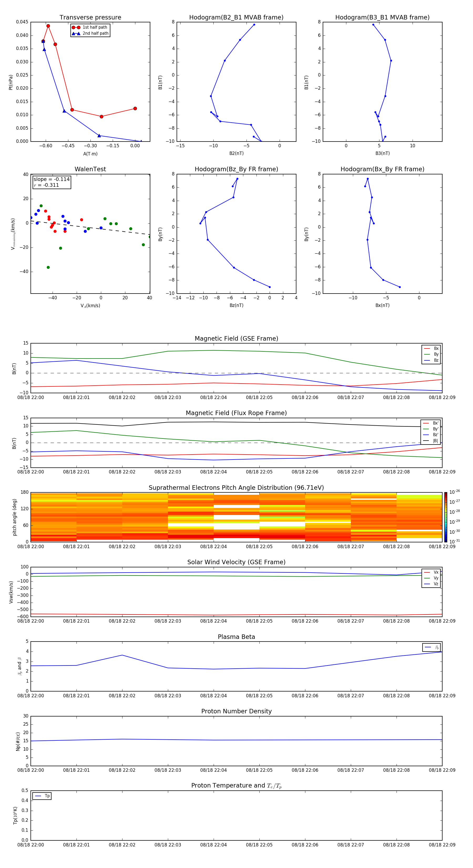
Task: Click the top point of B2_B1 hodogram
Action: 254,25
